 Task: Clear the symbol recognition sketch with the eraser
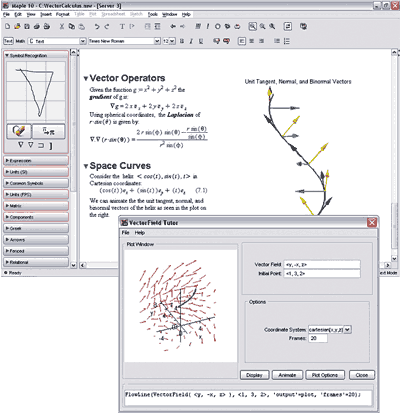pos(19,131)
